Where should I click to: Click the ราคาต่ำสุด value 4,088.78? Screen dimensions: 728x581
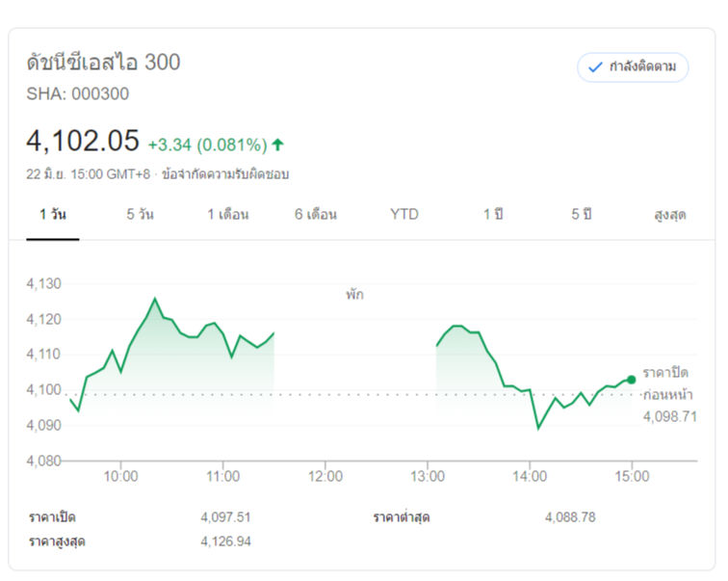click(x=570, y=517)
